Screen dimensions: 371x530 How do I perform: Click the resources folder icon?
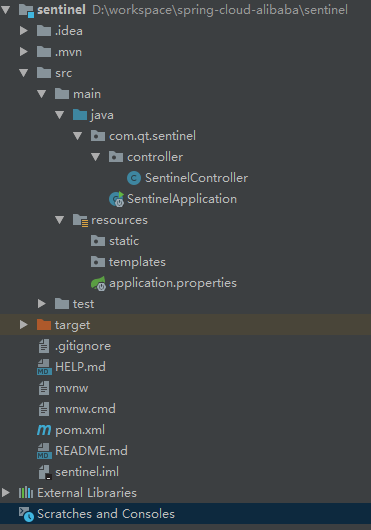coord(80,220)
